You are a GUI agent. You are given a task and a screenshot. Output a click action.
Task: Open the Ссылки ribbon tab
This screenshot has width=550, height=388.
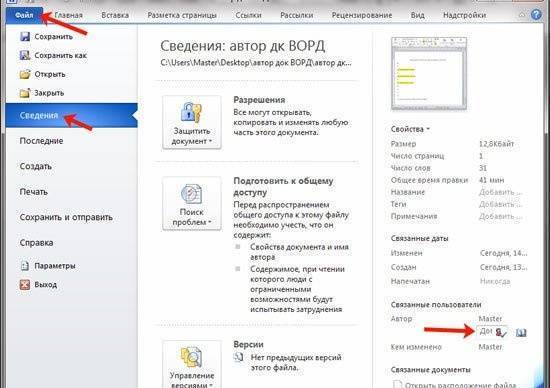point(248,15)
